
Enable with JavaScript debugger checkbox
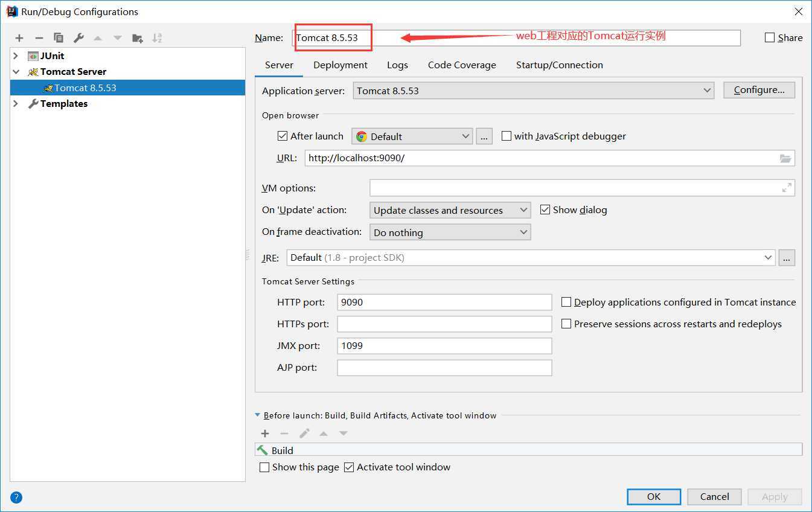[507, 136]
